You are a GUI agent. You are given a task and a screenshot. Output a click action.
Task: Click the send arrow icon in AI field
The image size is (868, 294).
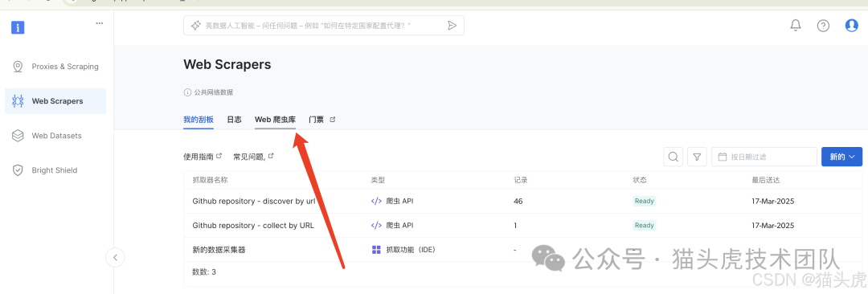pos(452,26)
